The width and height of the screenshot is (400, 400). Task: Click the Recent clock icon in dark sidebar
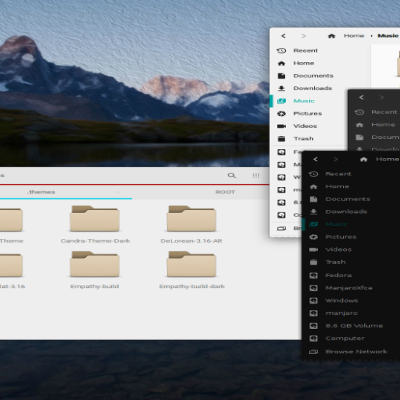pyautogui.click(x=313, y=174)
